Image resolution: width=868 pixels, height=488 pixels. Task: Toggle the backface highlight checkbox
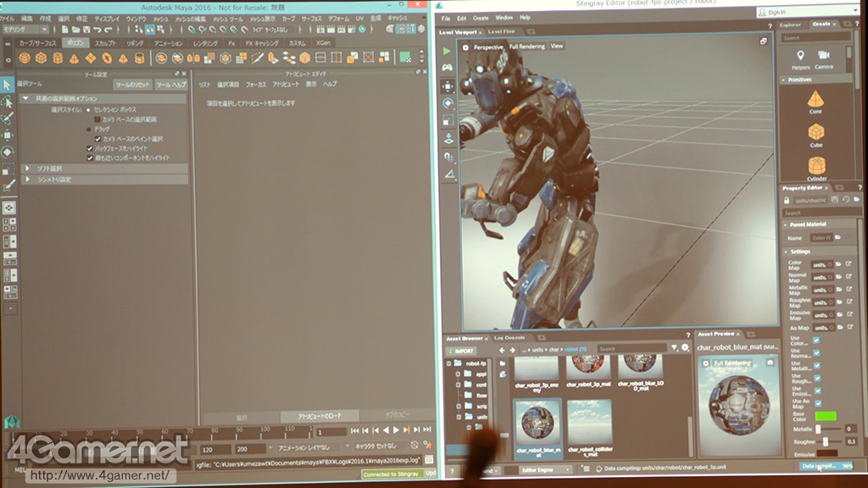tap(90, 148)
